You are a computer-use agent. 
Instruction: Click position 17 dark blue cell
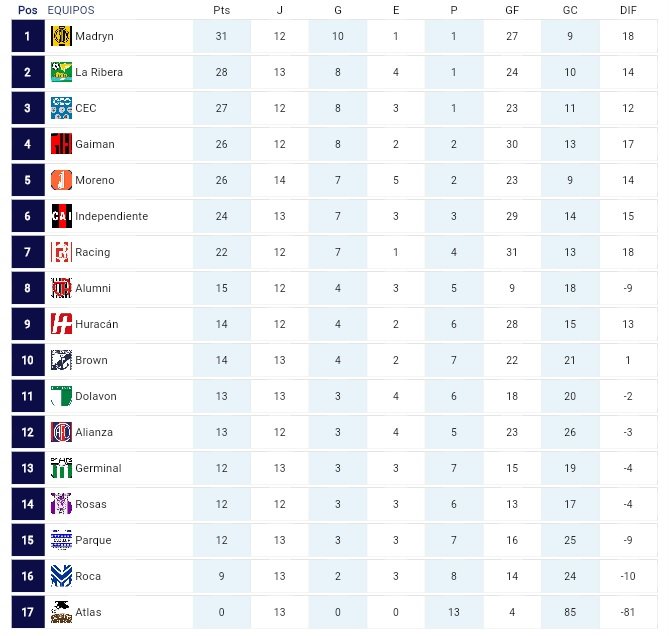[x=28, y=612]
